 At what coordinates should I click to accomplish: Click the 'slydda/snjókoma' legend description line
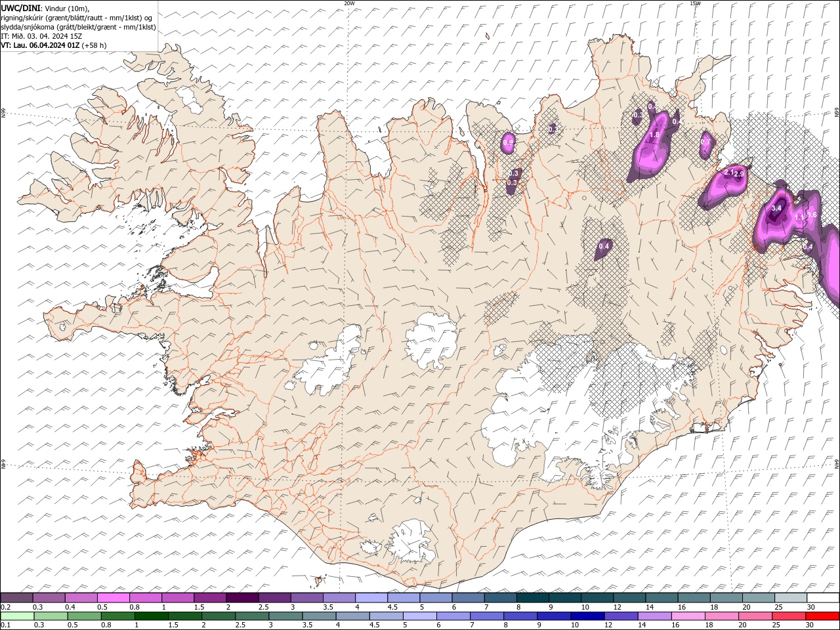tap(78, 27)
